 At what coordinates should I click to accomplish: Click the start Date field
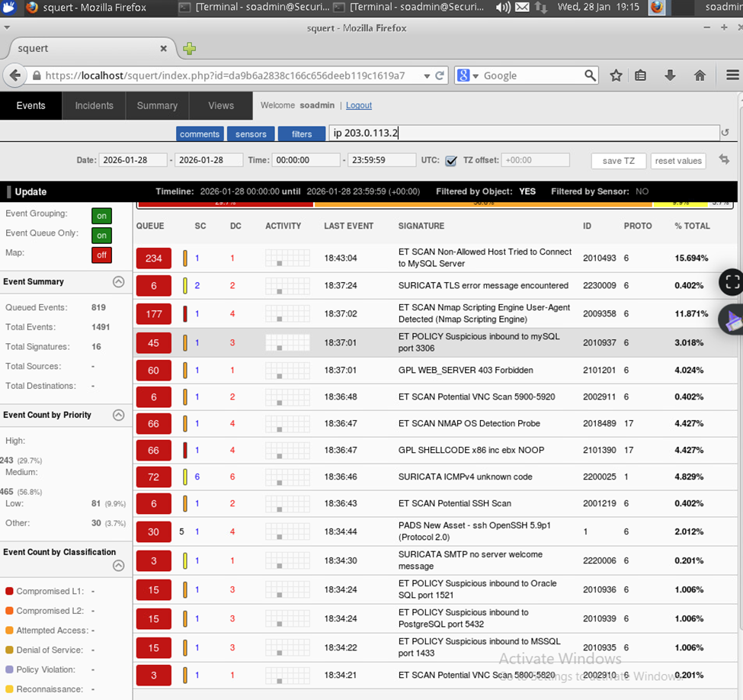(x=133, y=160)
